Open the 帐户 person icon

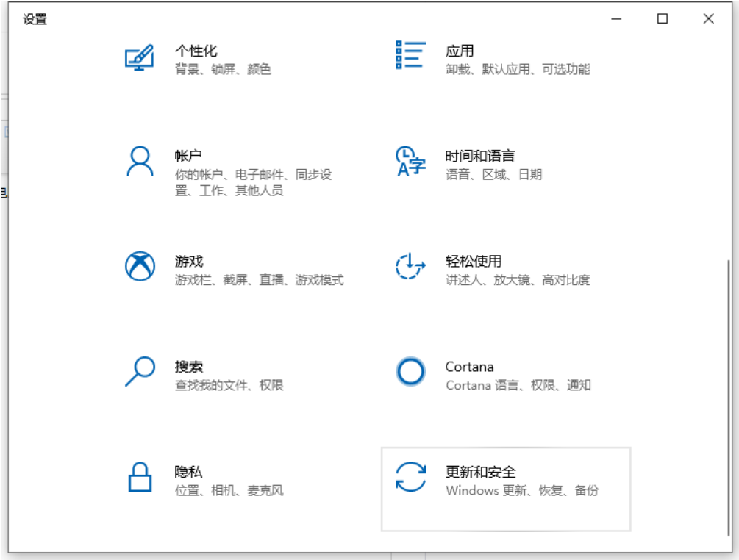coord(140,161)
